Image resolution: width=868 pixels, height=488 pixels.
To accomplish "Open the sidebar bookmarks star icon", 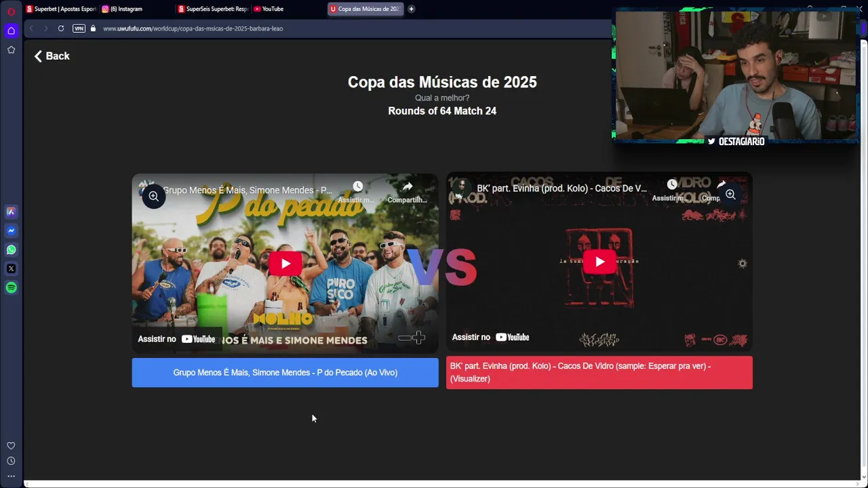I will (x=11, y=49).
